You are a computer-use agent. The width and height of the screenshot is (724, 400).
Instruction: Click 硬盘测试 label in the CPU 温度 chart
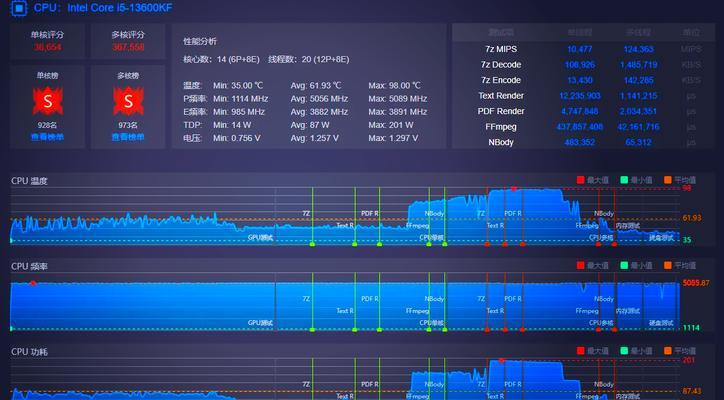click(x=661, y=238)
